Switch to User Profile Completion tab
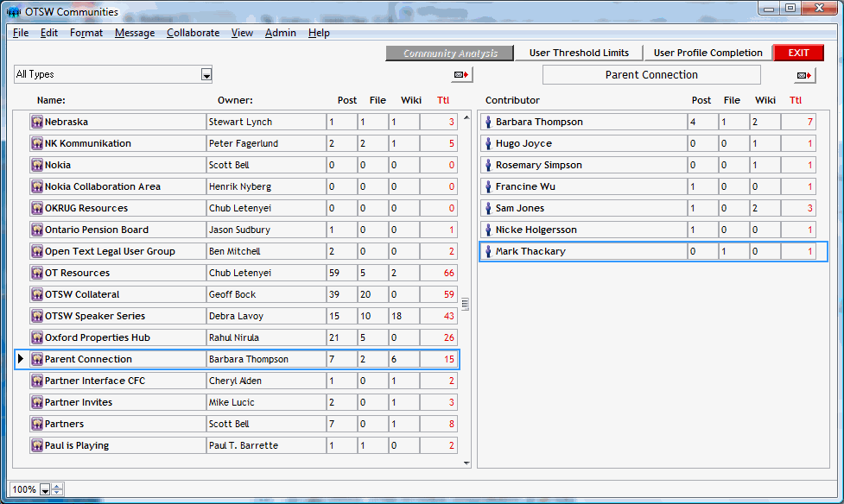 pos(708,54)
